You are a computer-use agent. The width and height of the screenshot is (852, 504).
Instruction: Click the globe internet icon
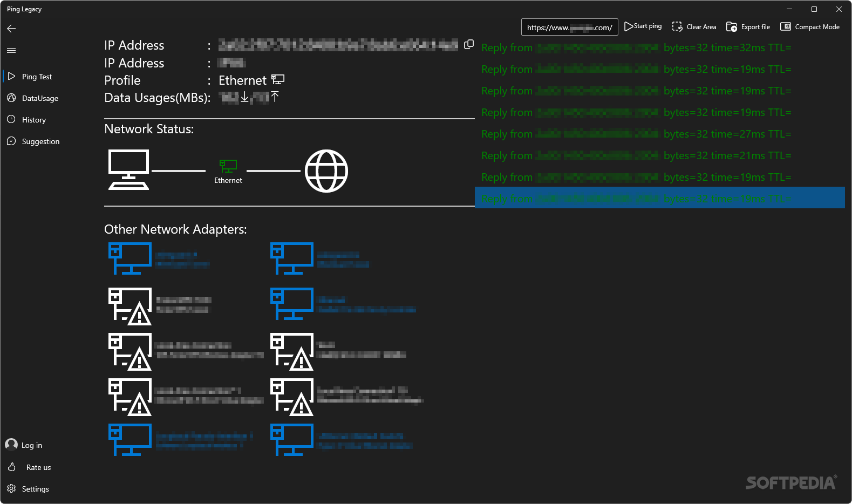tap(326, 171)
